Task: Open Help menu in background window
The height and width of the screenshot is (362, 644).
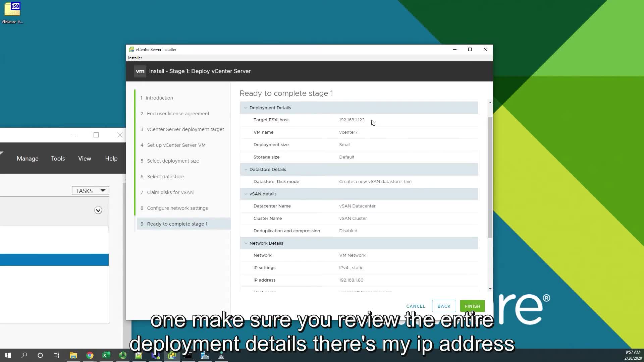Action: pos(111,159)
